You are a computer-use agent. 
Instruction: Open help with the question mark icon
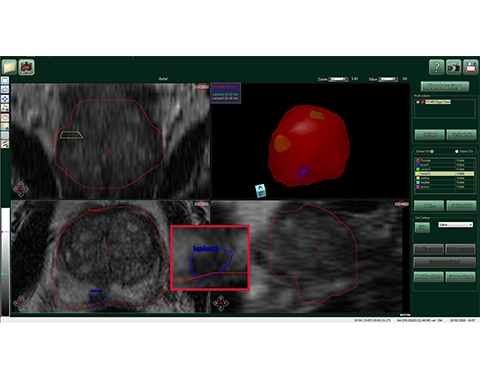coord(436,67)
